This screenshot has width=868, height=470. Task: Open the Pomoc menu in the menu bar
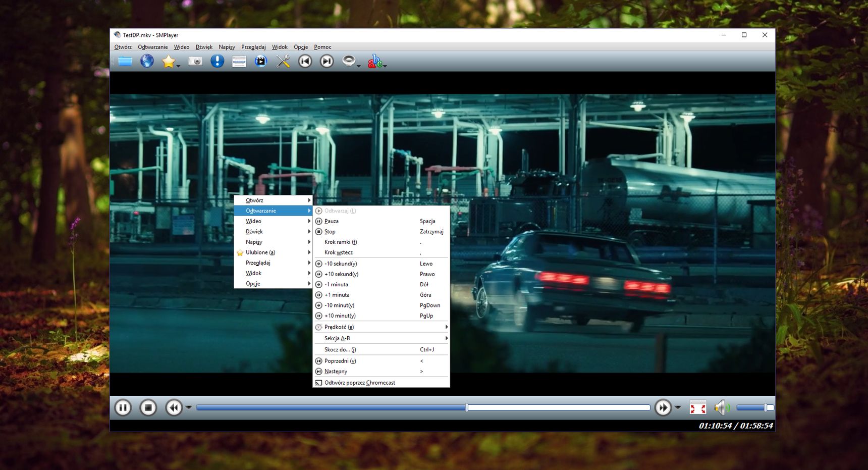tap(322, 47)
